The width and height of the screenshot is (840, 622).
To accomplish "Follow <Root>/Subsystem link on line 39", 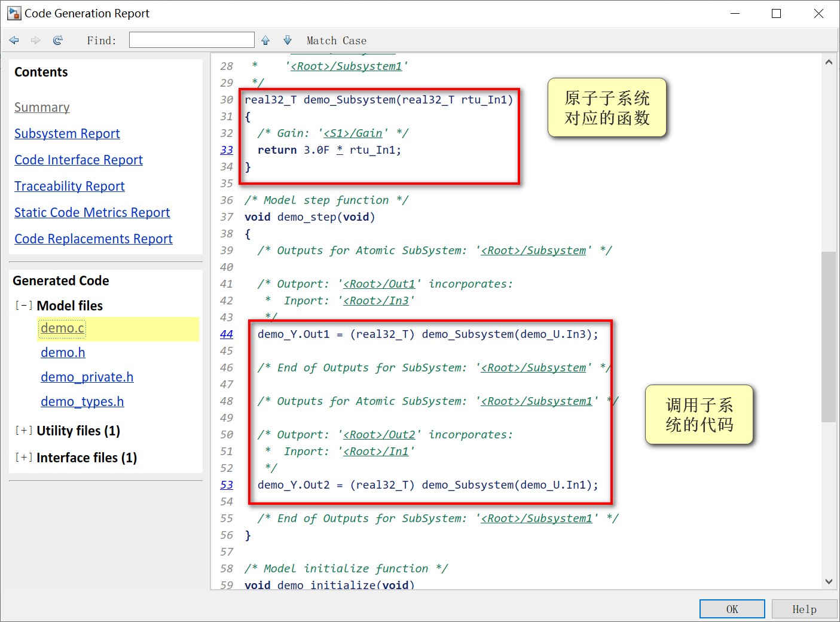I will point(533,251).
